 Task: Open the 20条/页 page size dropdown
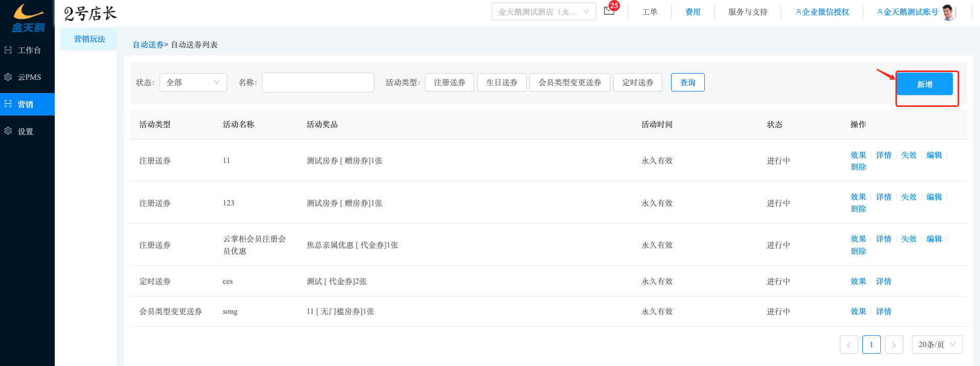[x=937, y=345]
